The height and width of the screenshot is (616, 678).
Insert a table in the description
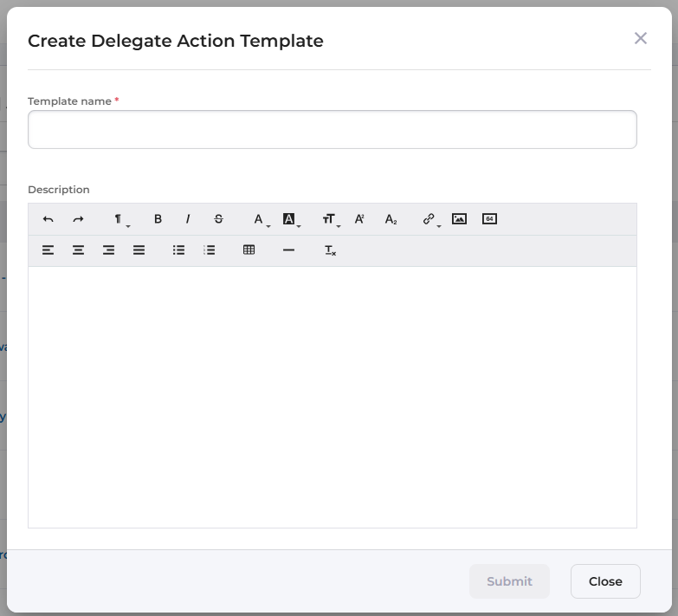click(x=249, y=250)
